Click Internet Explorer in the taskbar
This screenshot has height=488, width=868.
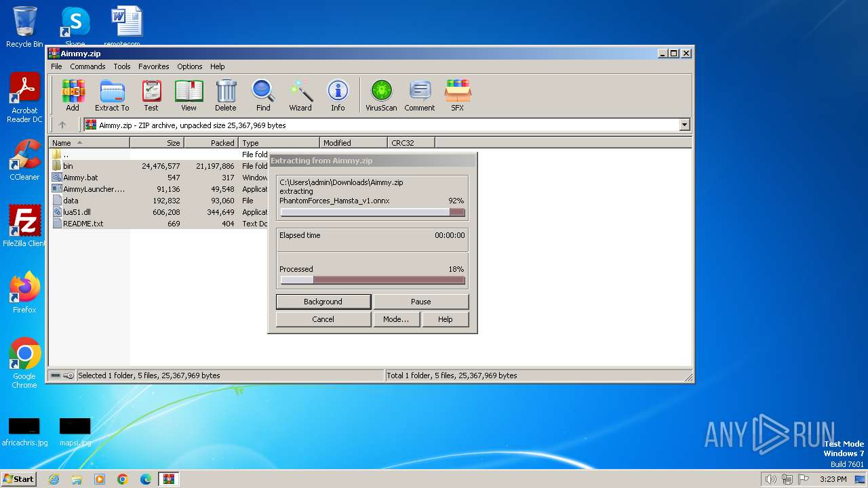pyautogui.click(x=54, y=479)
